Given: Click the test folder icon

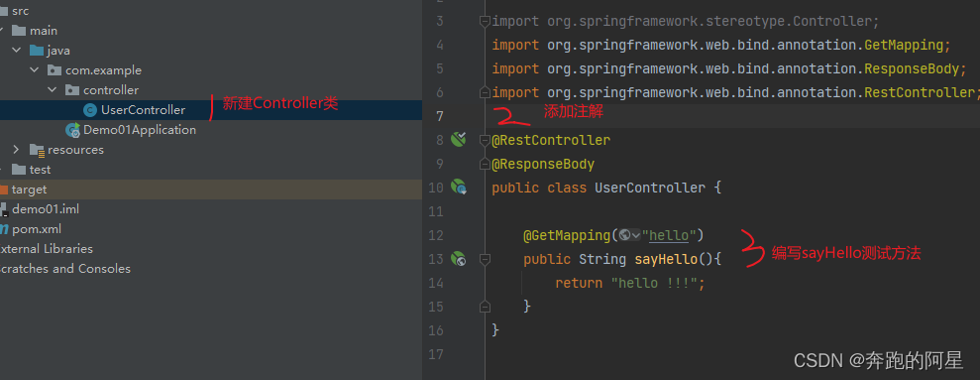Looking at the screenshot, I should click(x=19, y=170).
